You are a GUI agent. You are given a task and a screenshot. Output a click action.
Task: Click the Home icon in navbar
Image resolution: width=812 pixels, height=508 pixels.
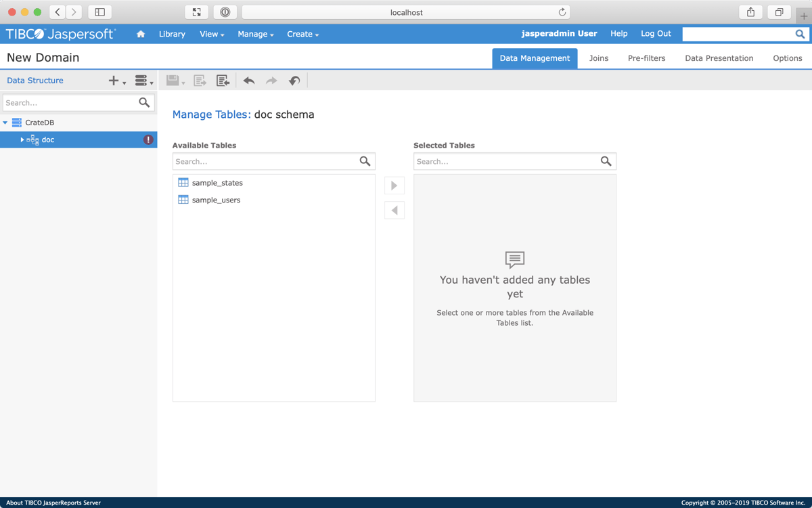coord(141,34)
